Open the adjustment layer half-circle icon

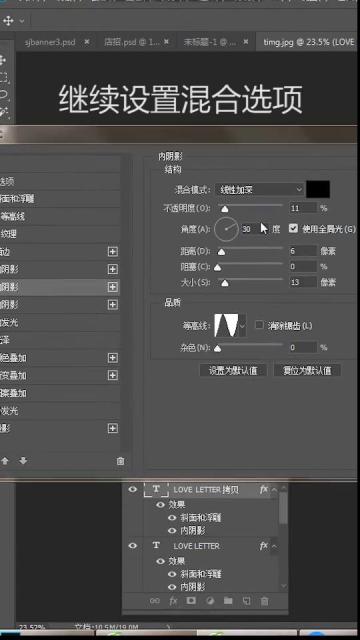point(210,601)
